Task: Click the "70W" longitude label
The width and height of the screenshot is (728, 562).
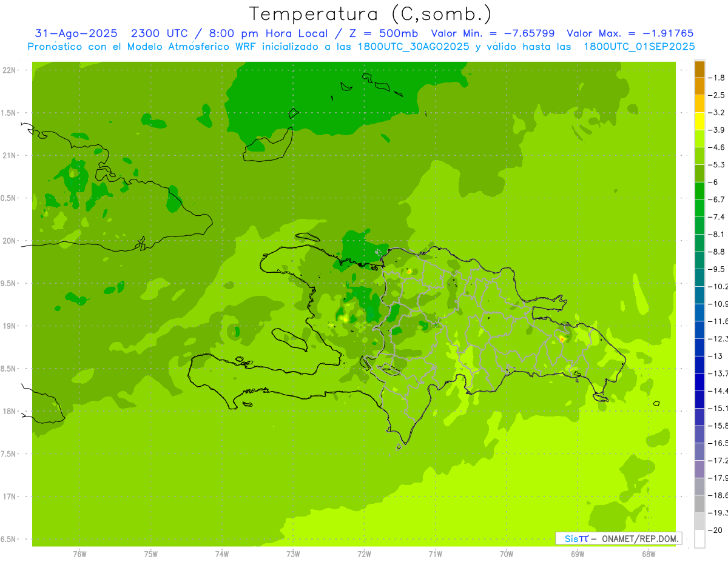Action: [x=507, y=554]
